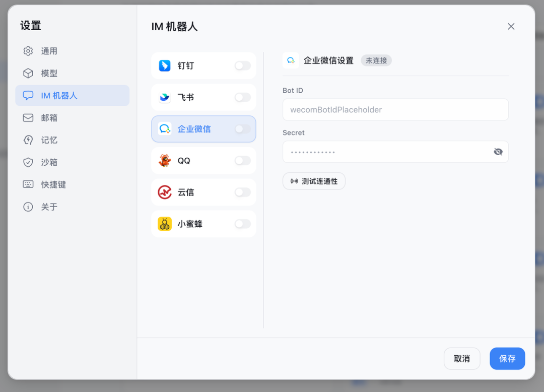The height and width of the screenshot is (392, 544).
Task: Click the signal icon on 测试连通性 button
Action: (294, 181)
